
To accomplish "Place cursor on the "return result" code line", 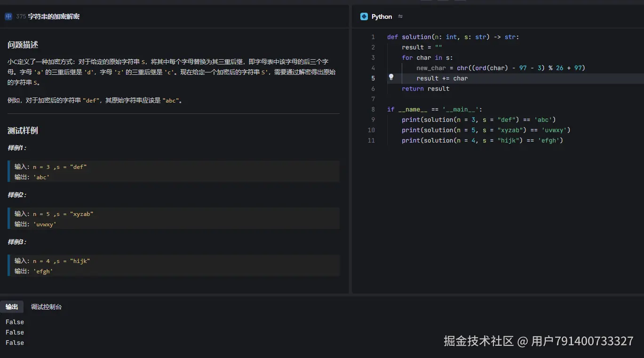I will (x=425, y=88).
